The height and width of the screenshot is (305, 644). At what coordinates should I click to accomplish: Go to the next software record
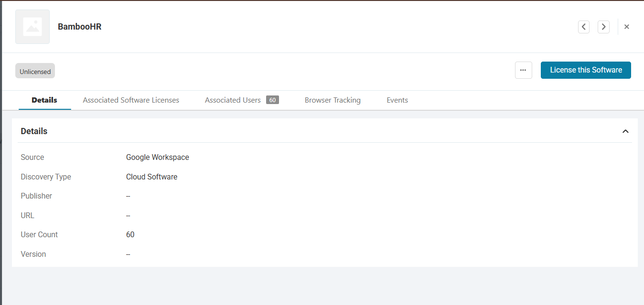[x=603, y=27]
